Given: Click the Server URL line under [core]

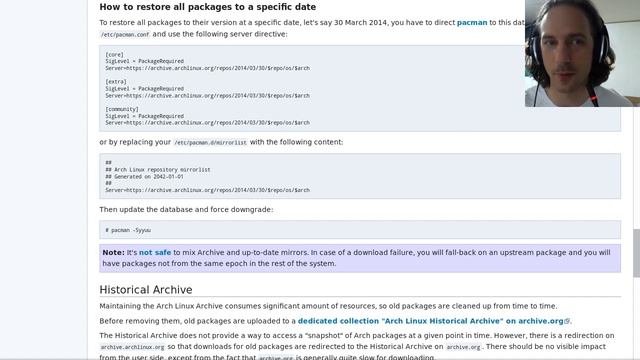Looking at the screenshot, I should click(x=207, y=68).
